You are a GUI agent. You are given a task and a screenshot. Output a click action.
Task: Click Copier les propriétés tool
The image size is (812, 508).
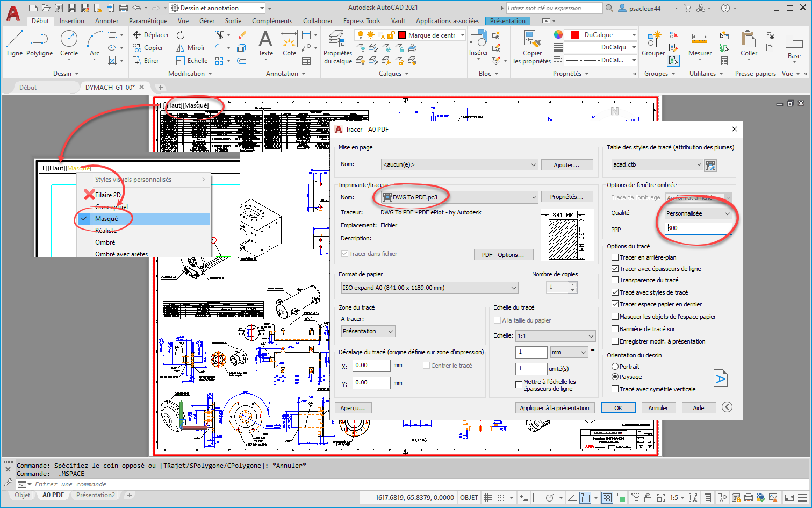click(x=532, y=47)
